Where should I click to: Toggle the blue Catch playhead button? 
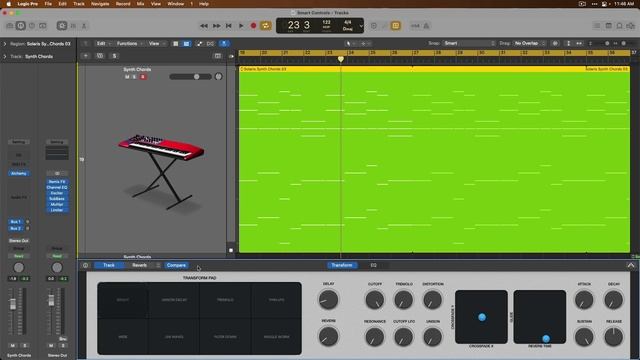[224, 44]
